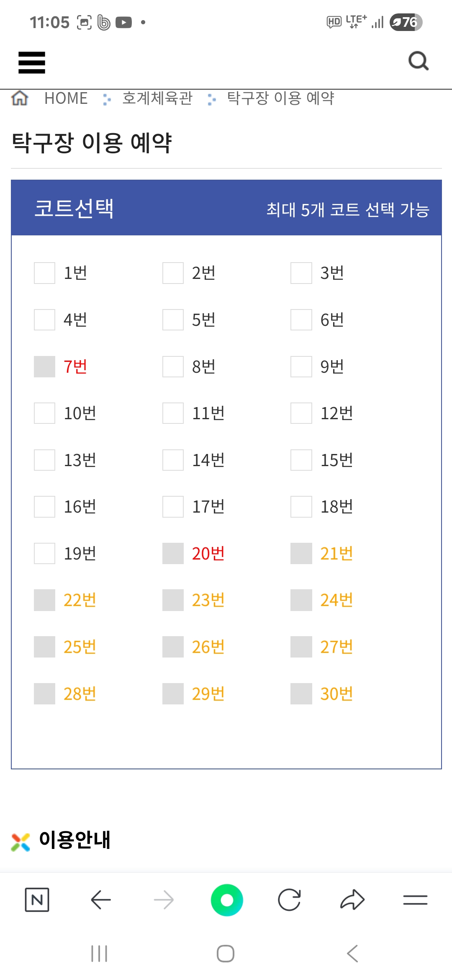Tap the home house icon in breadcrumb
The image size is (452, 980).
pos(20,98)
